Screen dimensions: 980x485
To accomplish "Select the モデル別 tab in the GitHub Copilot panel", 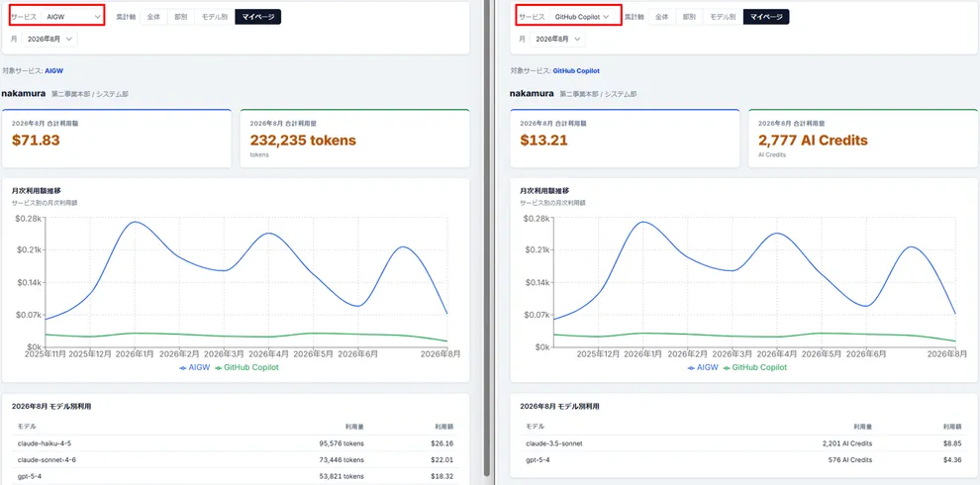I will [x=723, y=17].
